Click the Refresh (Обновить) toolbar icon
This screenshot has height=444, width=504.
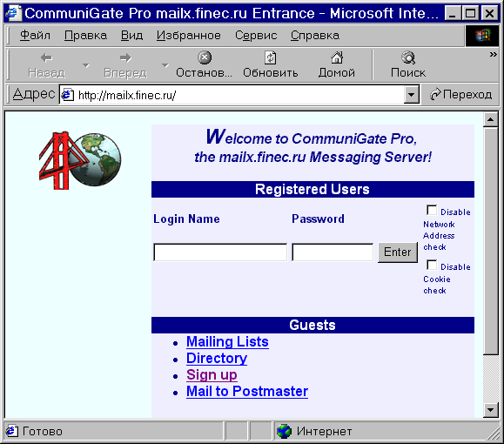[x=271, y=57]
